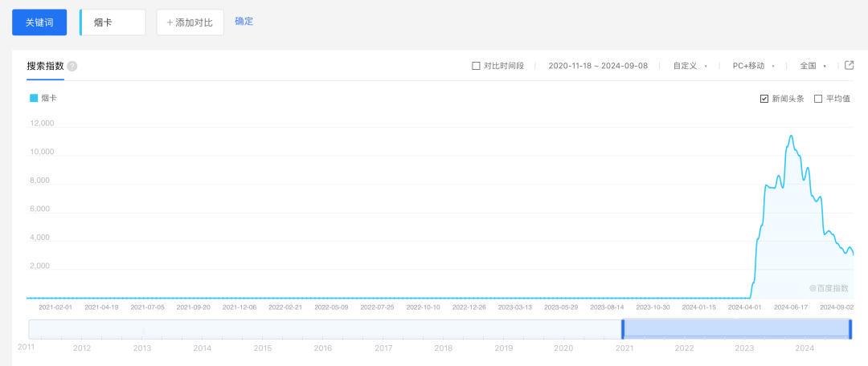Image resolution: width=868 pixels, height=366 pixels.
Task: Click the right handle of the timeline range slider
Action: point(850,329)
